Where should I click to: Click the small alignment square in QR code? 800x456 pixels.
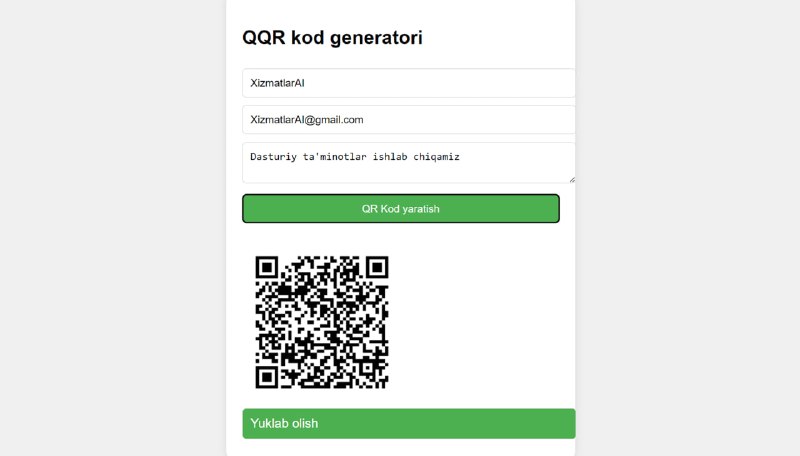(x=367, y=368)
